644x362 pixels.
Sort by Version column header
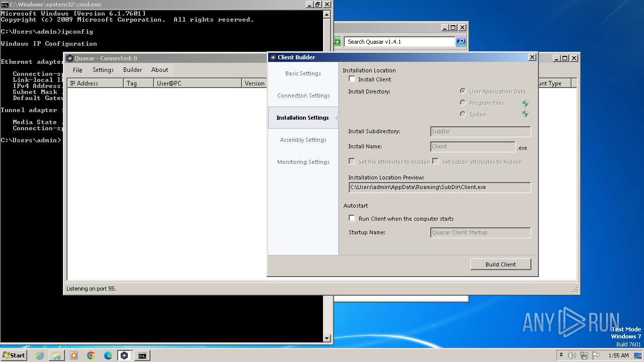coord(255,83)
